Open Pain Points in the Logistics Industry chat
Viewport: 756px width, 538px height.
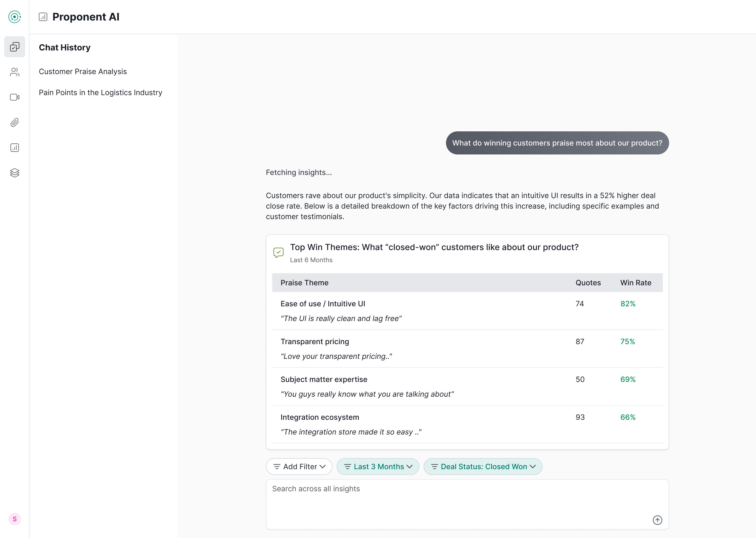(100, 92)
